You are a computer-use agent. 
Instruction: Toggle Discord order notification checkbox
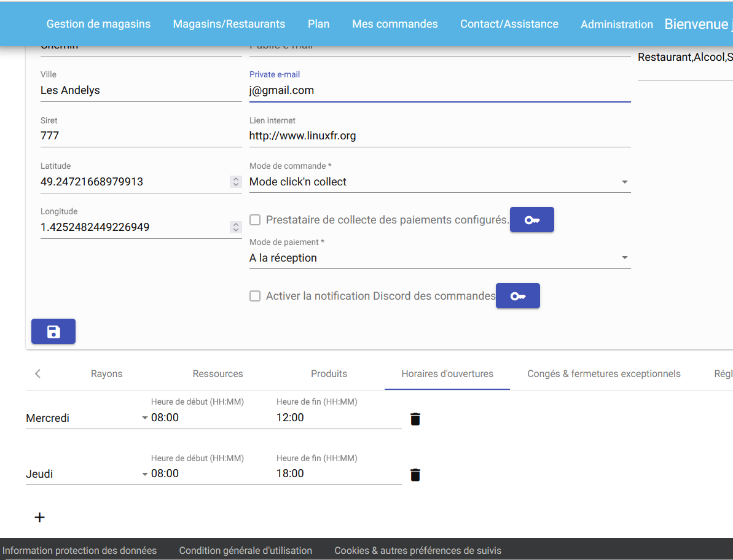(x=255, y=296)
